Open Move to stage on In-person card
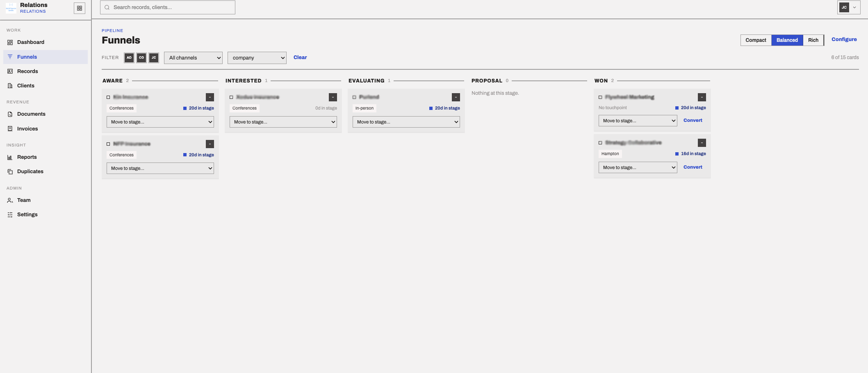 (x=406, y=122)
